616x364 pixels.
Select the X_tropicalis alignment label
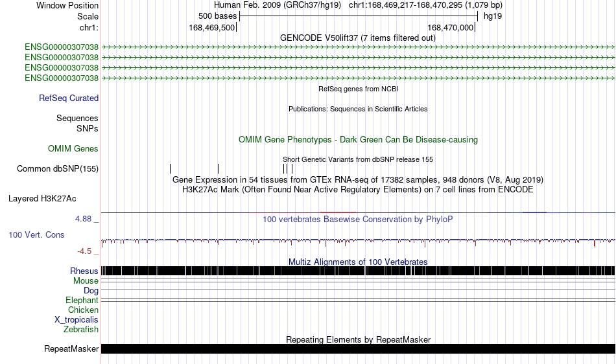pyautogui.click(x=77, y=320)
